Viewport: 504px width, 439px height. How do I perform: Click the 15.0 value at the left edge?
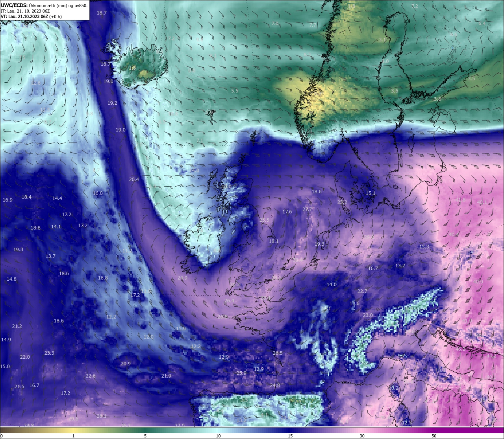point(5,367)
